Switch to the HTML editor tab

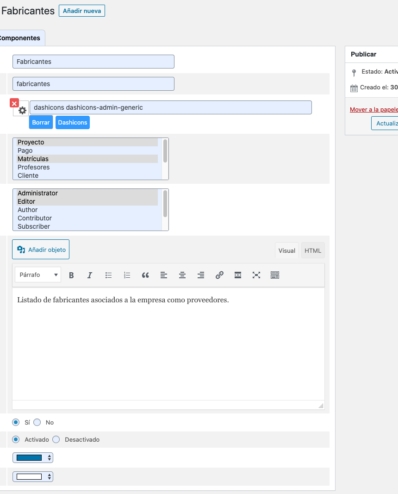312,251
